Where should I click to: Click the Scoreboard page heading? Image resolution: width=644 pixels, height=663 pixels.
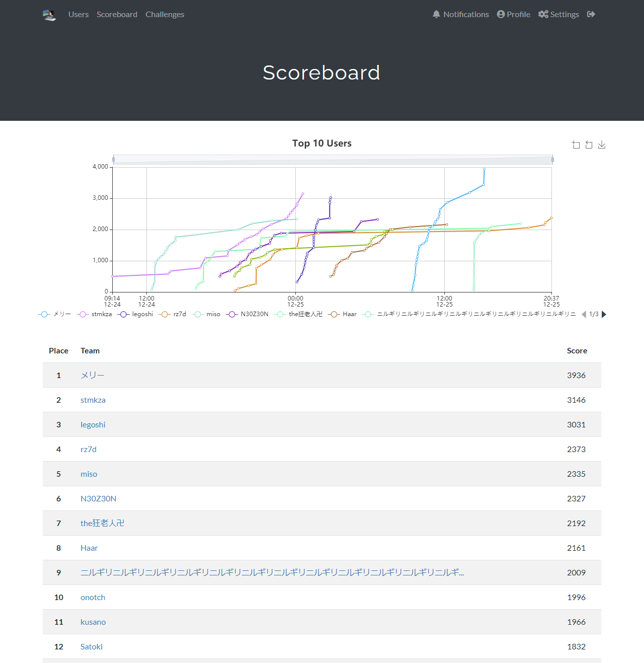pos(321,72)
